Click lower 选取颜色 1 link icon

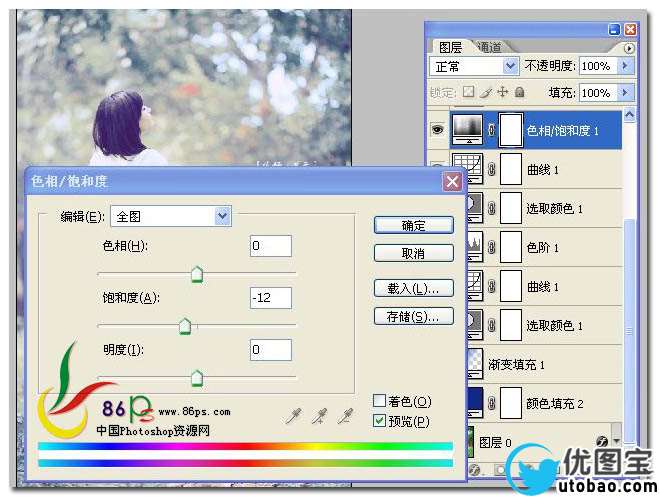[x=491, y=325]
